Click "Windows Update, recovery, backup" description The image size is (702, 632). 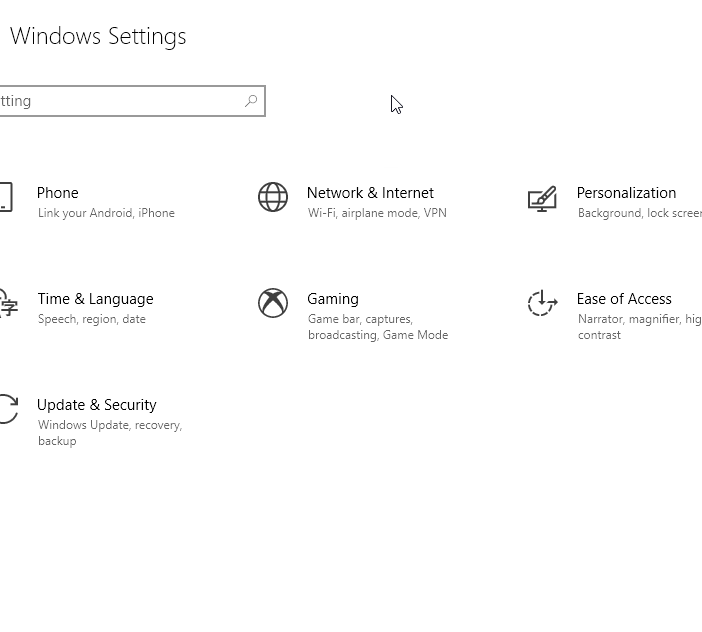click(x=109, y=433)
